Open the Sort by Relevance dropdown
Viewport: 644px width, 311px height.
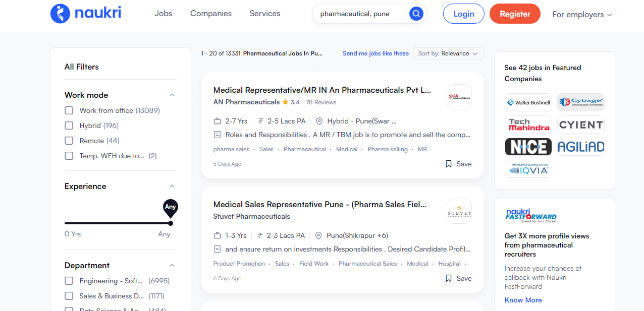(x=448, y=53)
